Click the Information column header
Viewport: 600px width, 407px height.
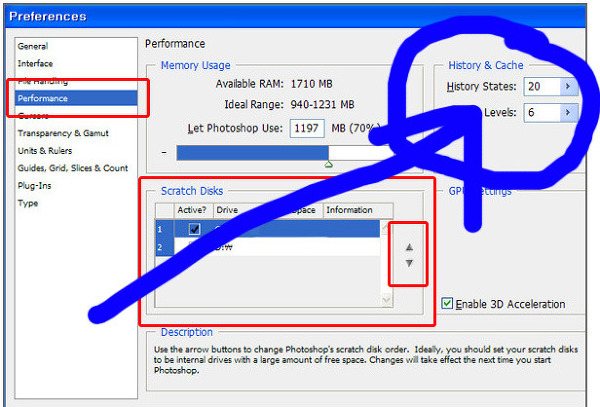click(358, 210)
